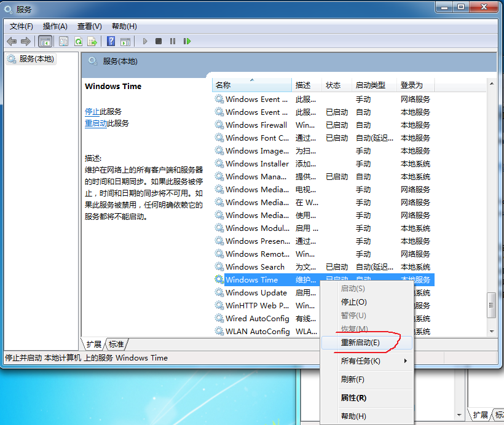Click gear icon of Windows Installer row
This screenshot has height=425, width=504.
[x=219, y=163]
